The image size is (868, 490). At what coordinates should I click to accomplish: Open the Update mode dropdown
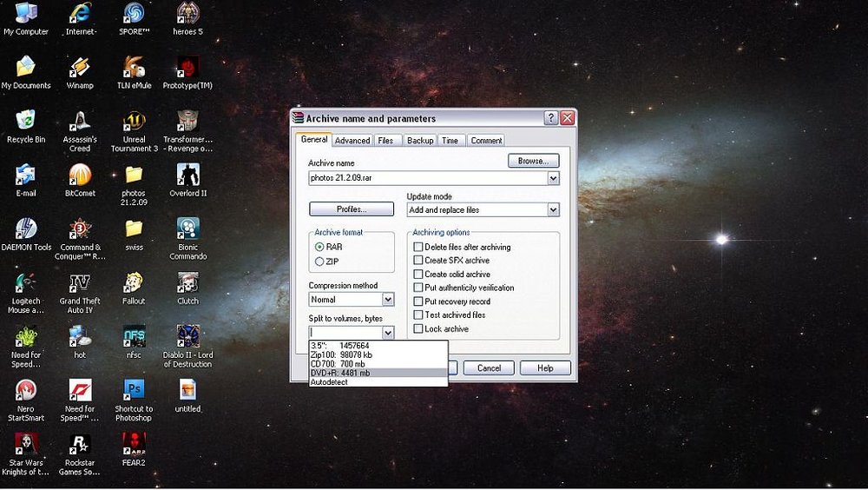pyautogui.click(x=553, y=209)
